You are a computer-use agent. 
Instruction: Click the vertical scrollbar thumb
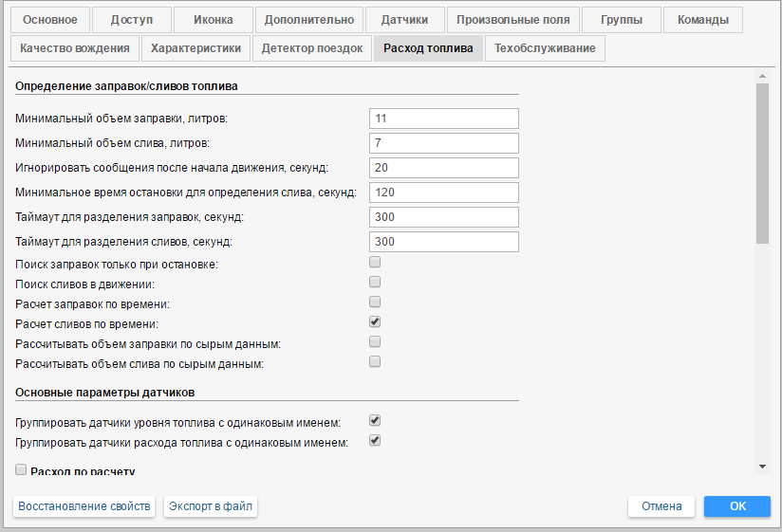pyautogui.click(x=762, y=163)
